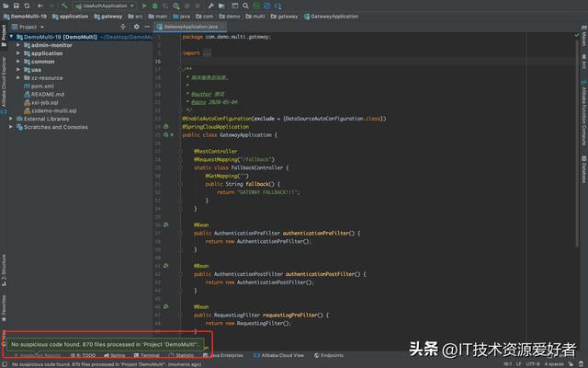Open Project panel gear settings

pos(136,27)
